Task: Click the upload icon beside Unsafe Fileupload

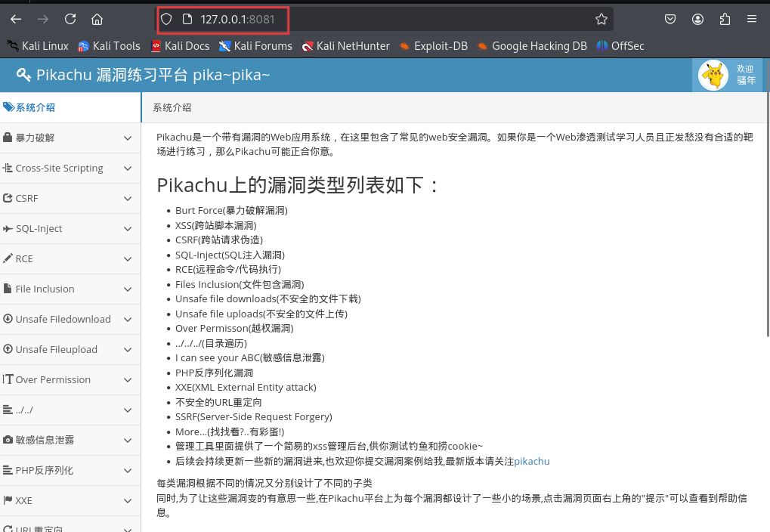Action: point(8,349)
